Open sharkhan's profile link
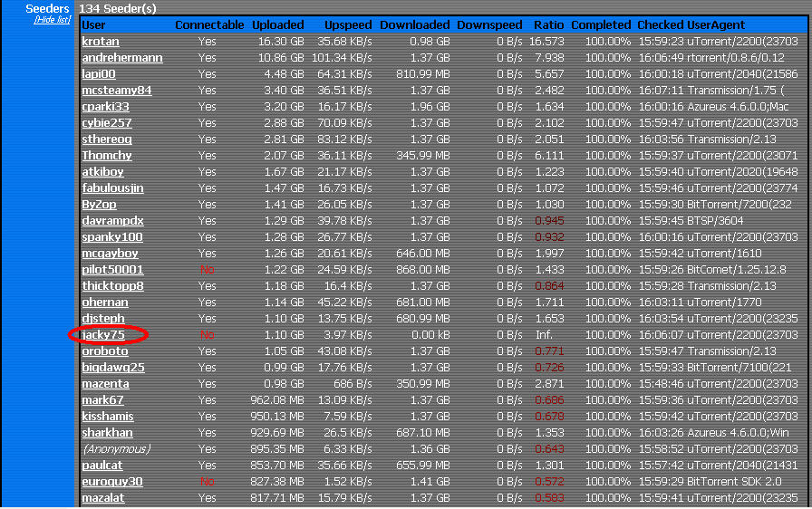The image size is (812, 509). tap(107, 433)
